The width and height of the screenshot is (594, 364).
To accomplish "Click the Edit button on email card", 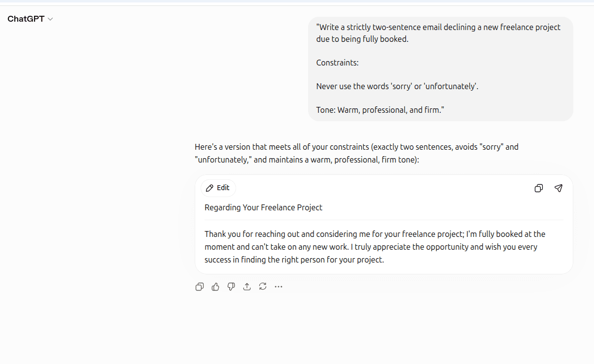I will [218, 188].
